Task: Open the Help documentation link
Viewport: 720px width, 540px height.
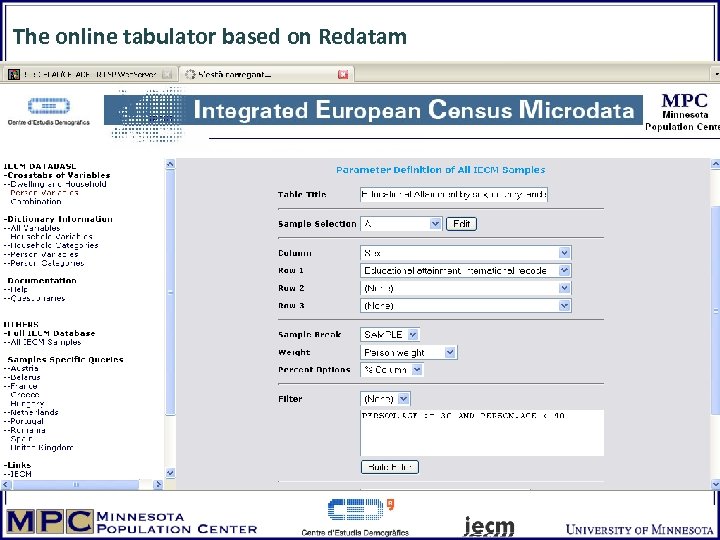Action: [x=16, y=289]
